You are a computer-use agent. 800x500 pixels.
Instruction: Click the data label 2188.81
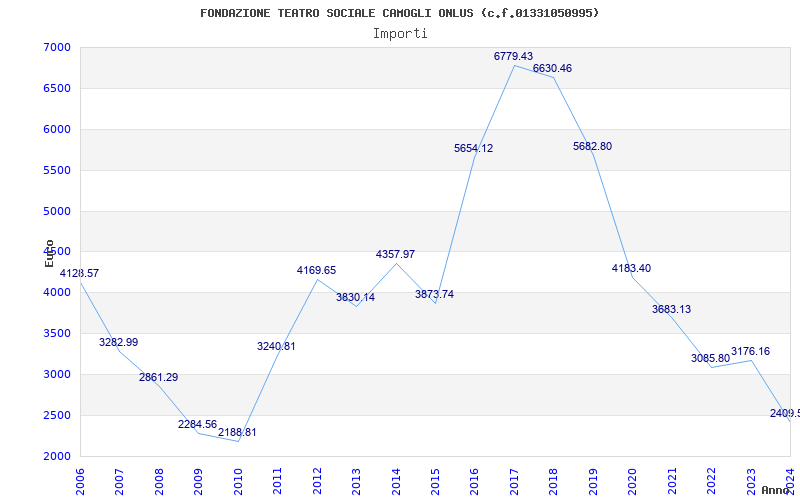(x=237, y=433)
